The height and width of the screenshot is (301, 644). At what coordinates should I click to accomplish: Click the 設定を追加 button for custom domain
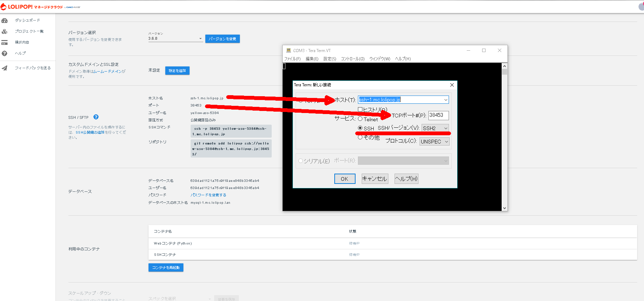177,71
